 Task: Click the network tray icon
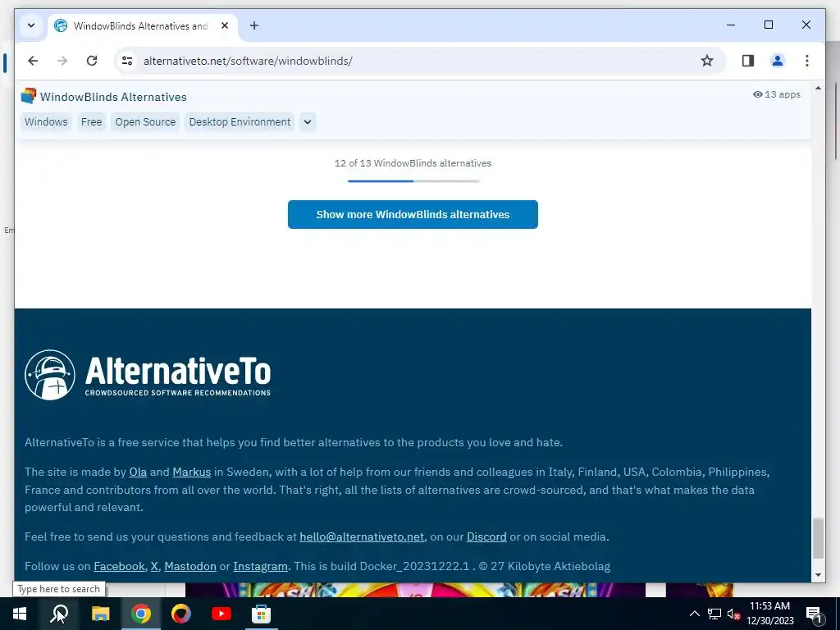point(714,614)
